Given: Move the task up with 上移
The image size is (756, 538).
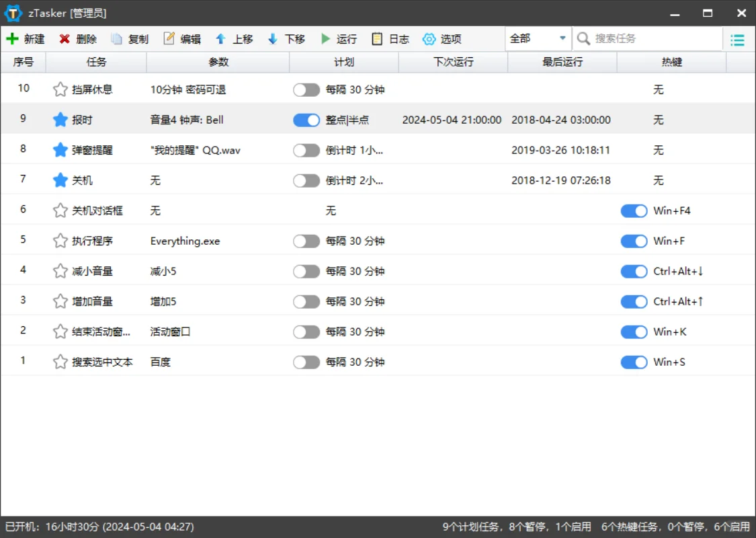Looking at the screenshot, I should pos(234,38).
